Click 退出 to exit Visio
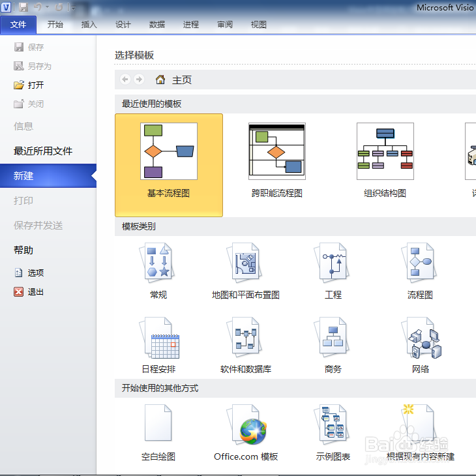Viewport: 476px width, 476px height. pos(29,291)
